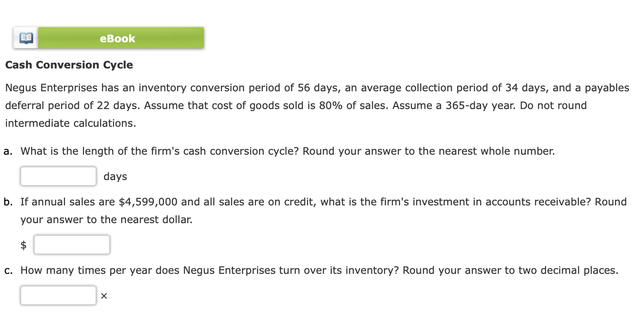Click the eBook button text
This screenshot has height=333, width=644.
(x=117, y=38)
